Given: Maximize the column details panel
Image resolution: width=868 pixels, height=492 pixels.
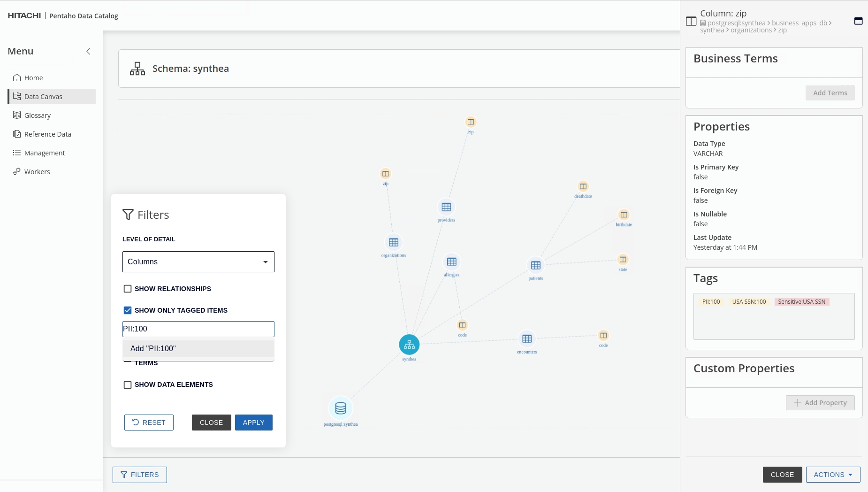Looking at the screenshot, I should coord(858,21).
